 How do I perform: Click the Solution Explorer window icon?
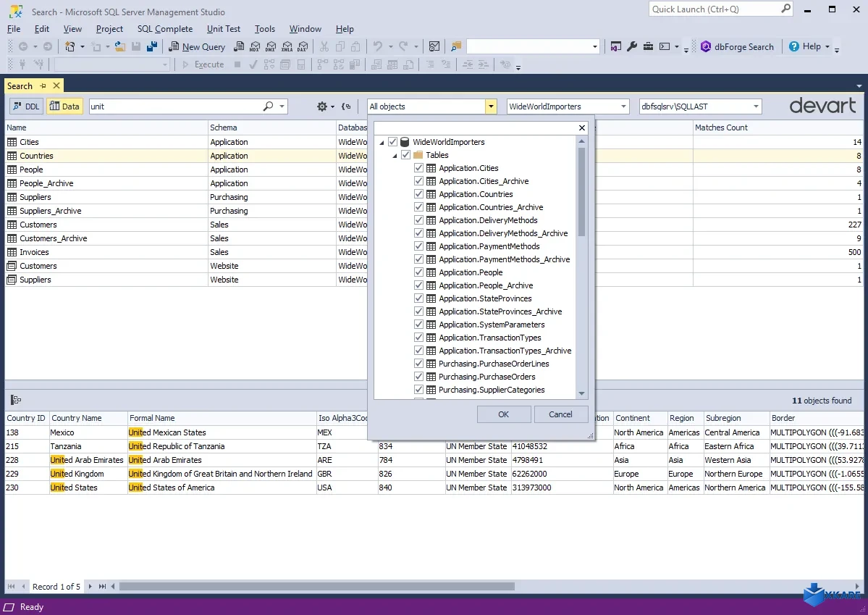click(x=615, y=46)
